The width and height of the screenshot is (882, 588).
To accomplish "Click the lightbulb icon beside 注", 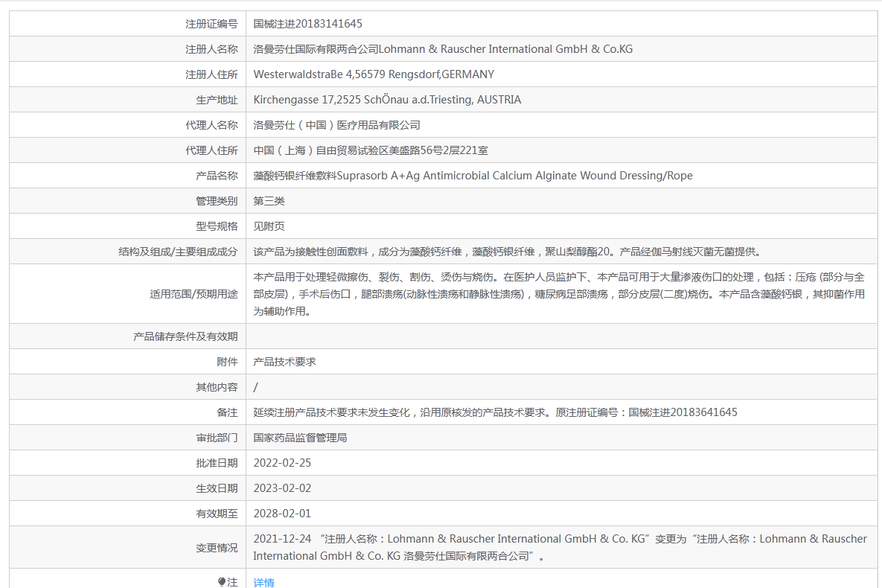I will [x=222, y=582].
